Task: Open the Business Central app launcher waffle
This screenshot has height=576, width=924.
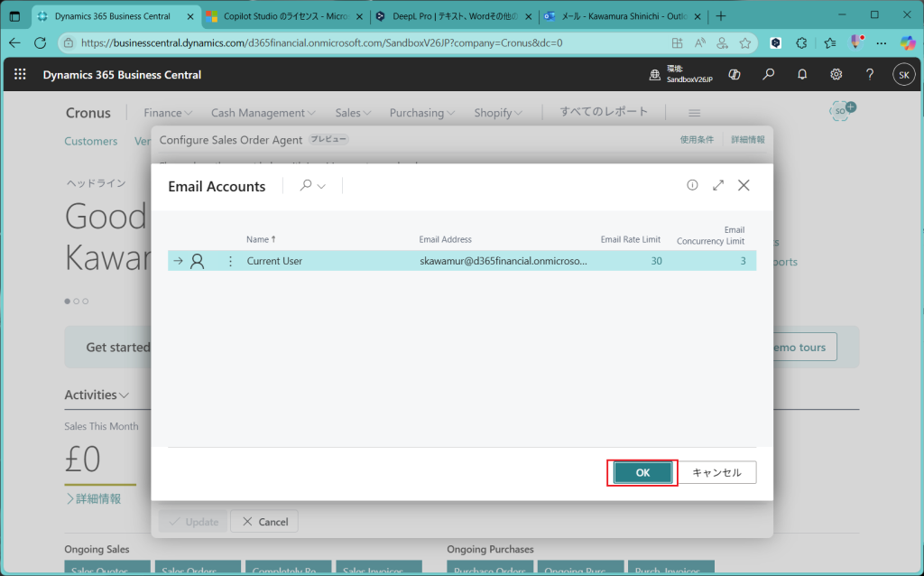Action: (x=20, y=74)
